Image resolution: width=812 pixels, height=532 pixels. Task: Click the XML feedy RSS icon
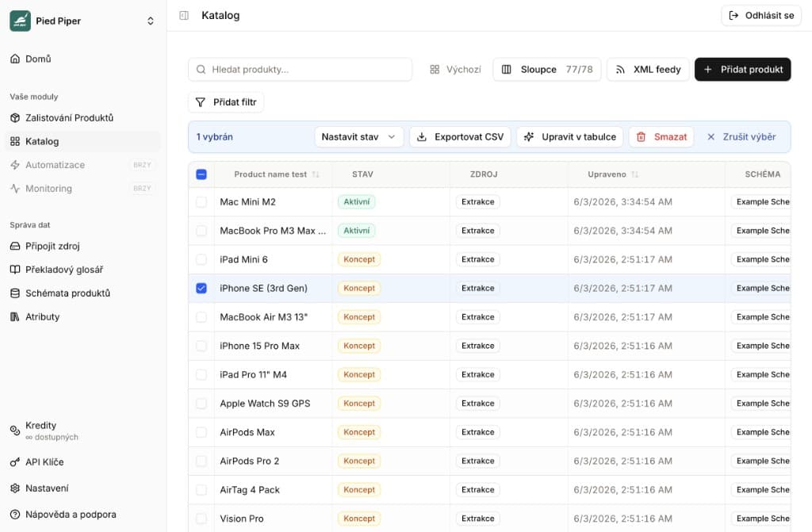click(620, 70)
